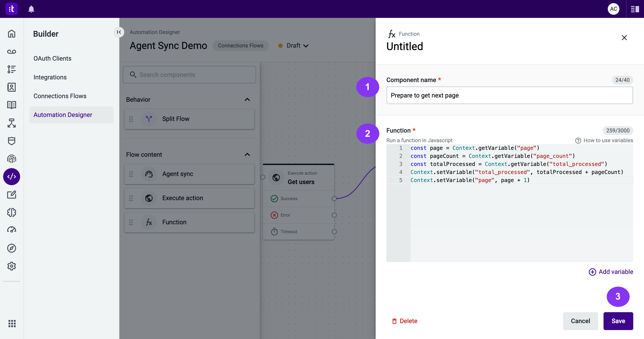This screenshot has height=339, width=644.
Task: Collapse the Behavior section
Action: 248,99
